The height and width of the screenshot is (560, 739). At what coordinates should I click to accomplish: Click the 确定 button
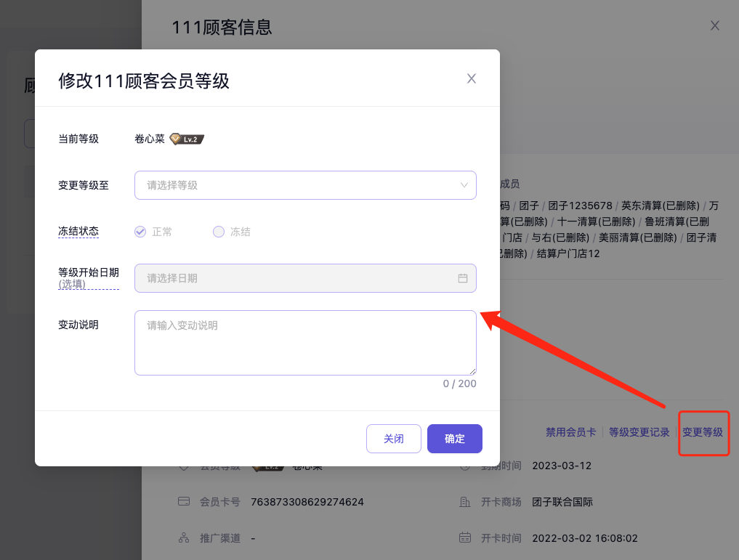click(x=455, y=439)
